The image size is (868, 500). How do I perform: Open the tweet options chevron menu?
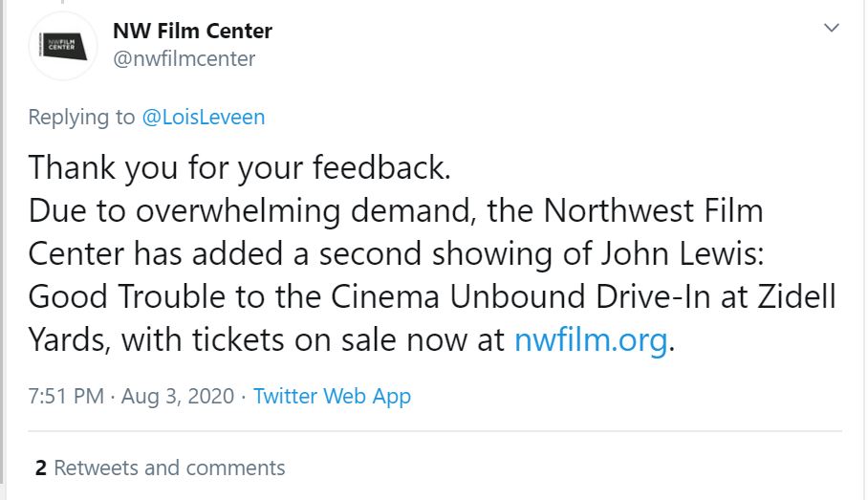(832, 29)
